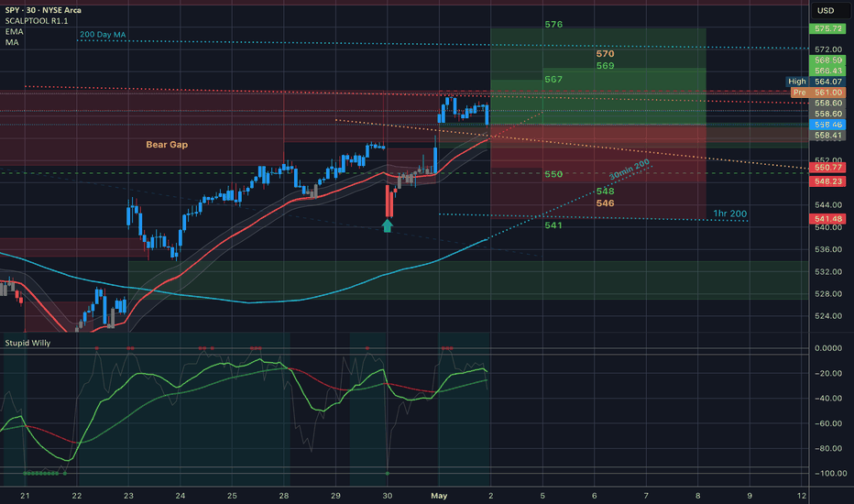Click the green 569 level label

605,66
